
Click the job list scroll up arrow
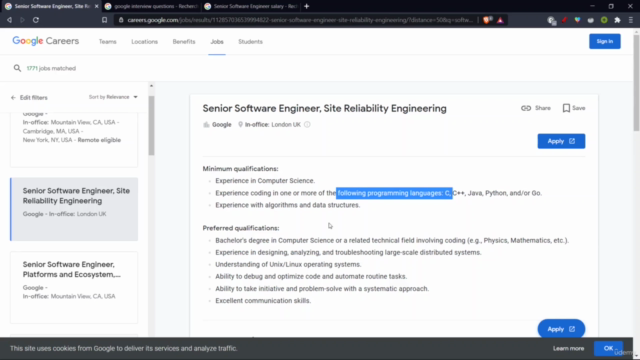tap(151, 86)
